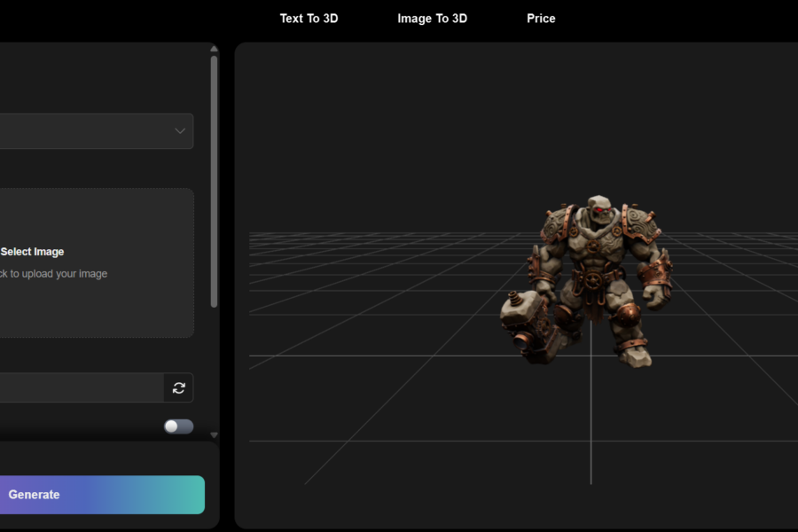This screenshot has height=532, width=798.
Task: Click inside the field beside the refresh icon
Action: pyautogui.click(x=82, y=388)
